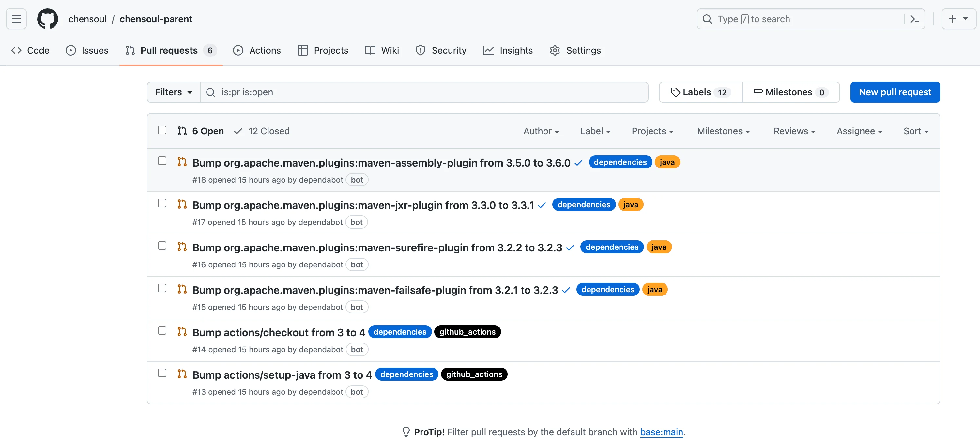Switch to the Wiki tab

[382, 50]
